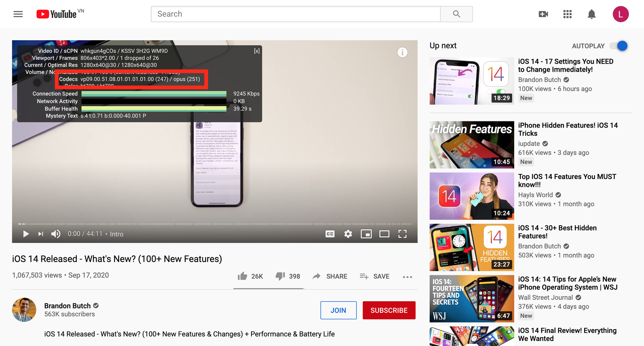Click the JOIN button
The image size is (644, 346).
tap(338, 310)
